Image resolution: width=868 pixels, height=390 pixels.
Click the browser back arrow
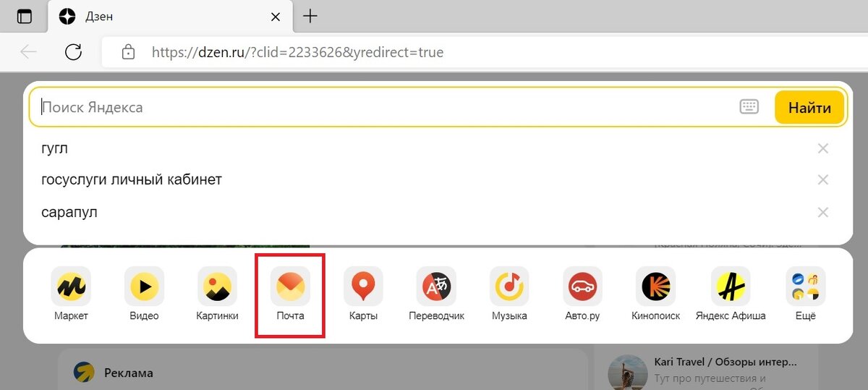(28, 52)
